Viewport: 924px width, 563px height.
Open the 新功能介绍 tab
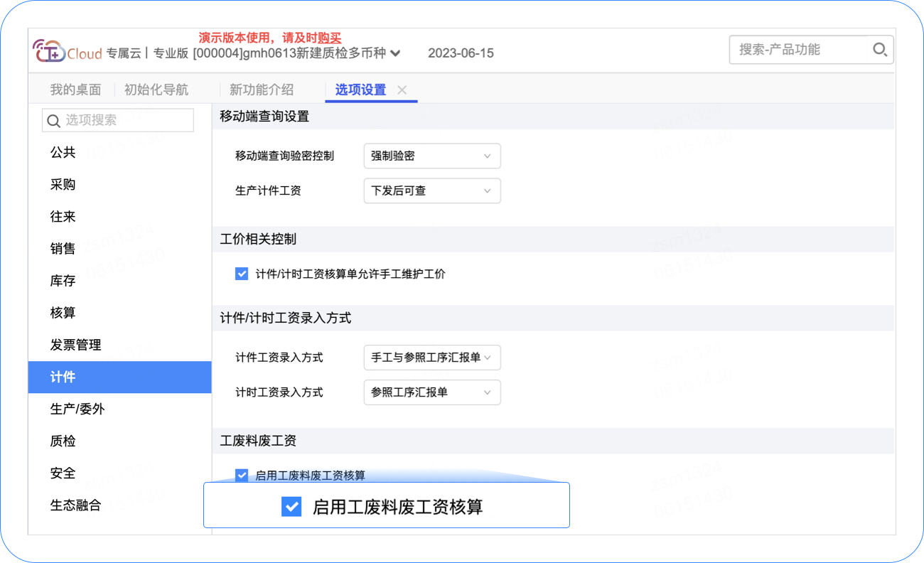click(262, 90)
